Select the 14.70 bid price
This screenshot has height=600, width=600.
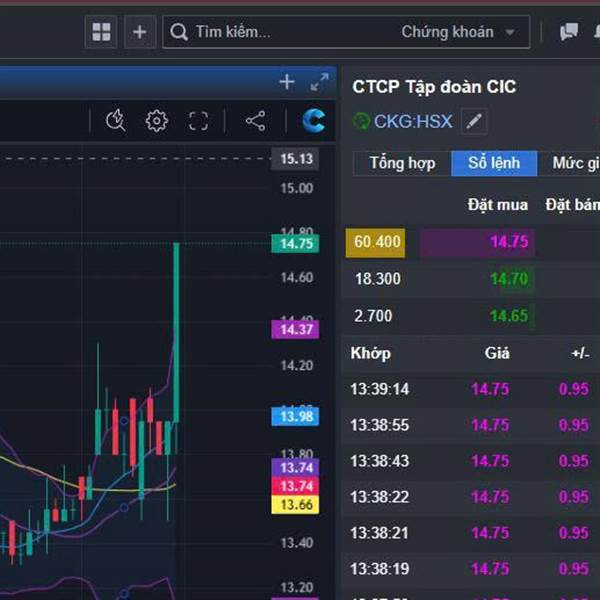point(509,279)
